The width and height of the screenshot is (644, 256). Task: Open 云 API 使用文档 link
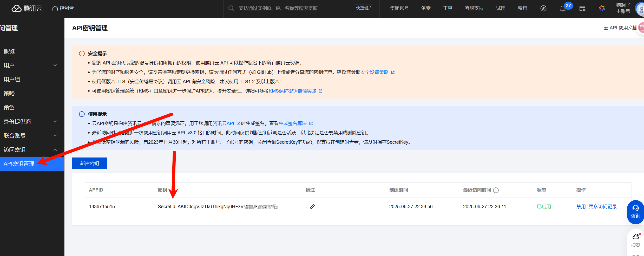point(620,28)
